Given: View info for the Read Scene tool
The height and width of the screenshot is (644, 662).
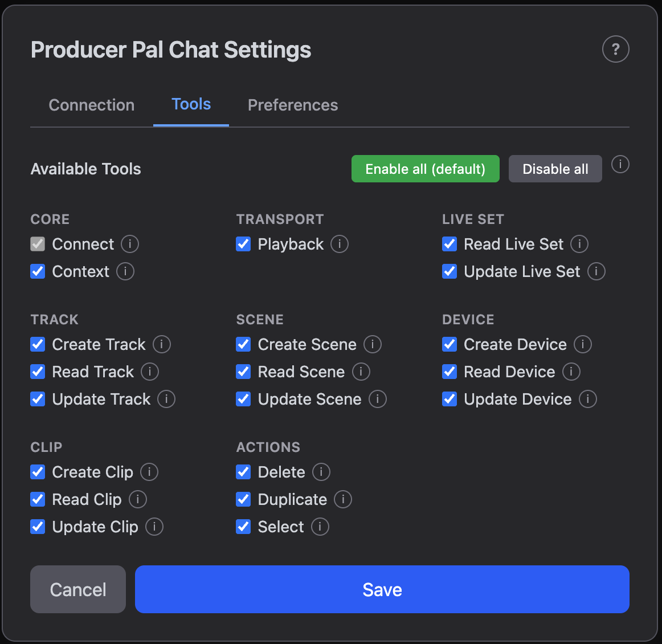Looking at the screenshot, I should point(361,372).
